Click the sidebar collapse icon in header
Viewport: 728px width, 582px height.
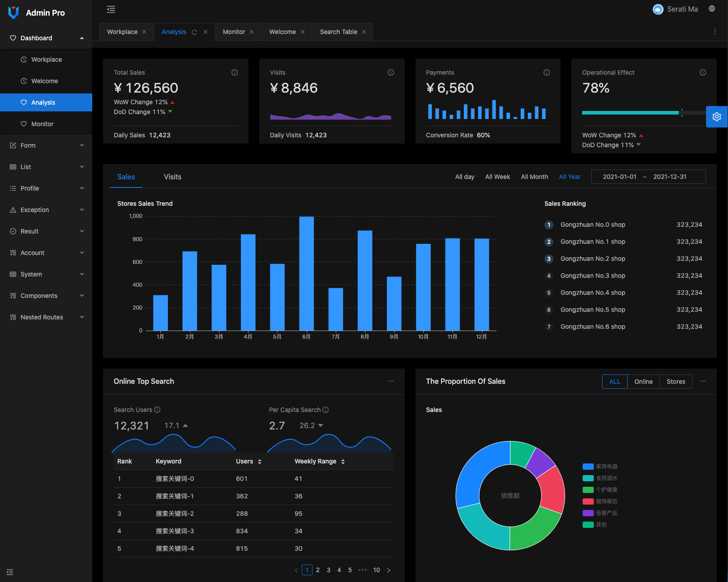click(111, 9)
